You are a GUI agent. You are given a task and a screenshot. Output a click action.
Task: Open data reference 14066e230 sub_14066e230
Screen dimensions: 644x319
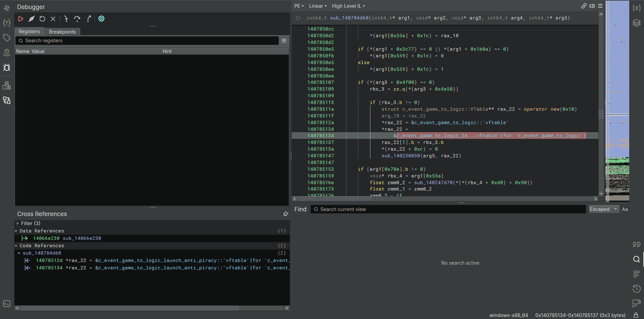point(152,238)
